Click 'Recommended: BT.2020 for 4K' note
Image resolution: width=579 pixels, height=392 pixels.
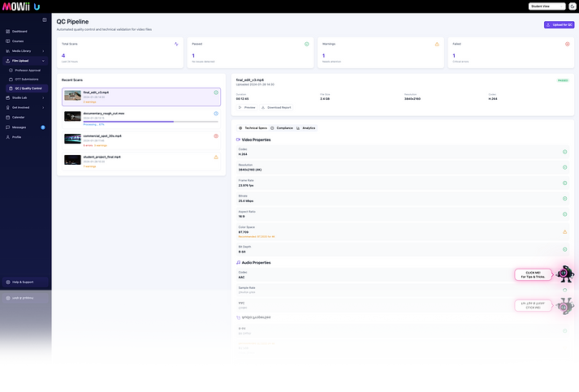[x=257, y=237]
